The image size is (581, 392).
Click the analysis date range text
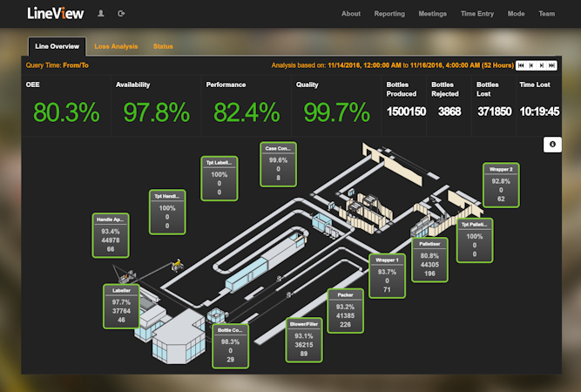(392, 65)
